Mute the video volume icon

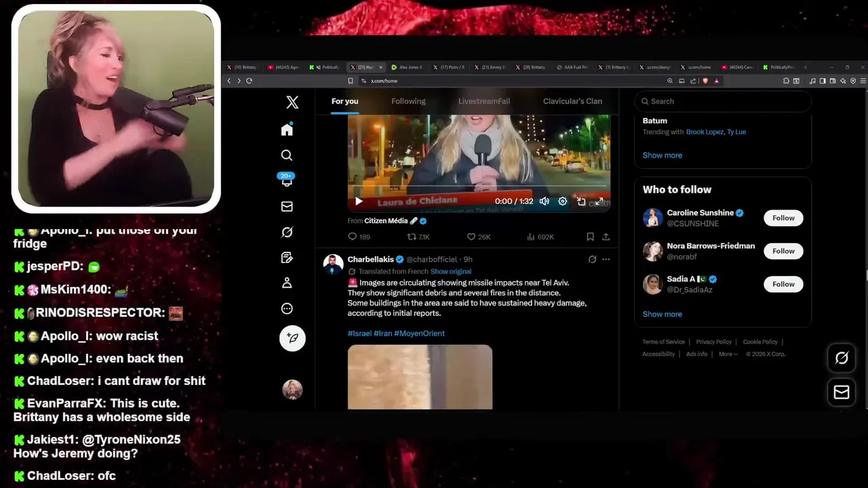(x=544, y=201)
